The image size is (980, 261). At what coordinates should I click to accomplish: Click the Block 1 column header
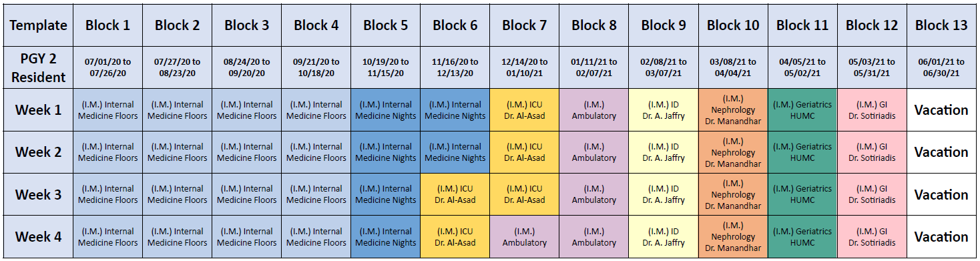click(107, 25)
